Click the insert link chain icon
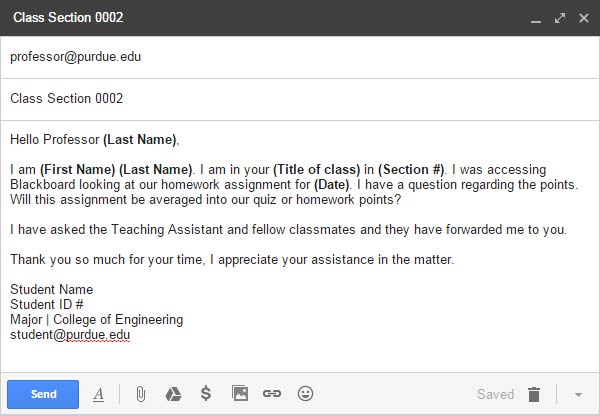 point(272,394)
